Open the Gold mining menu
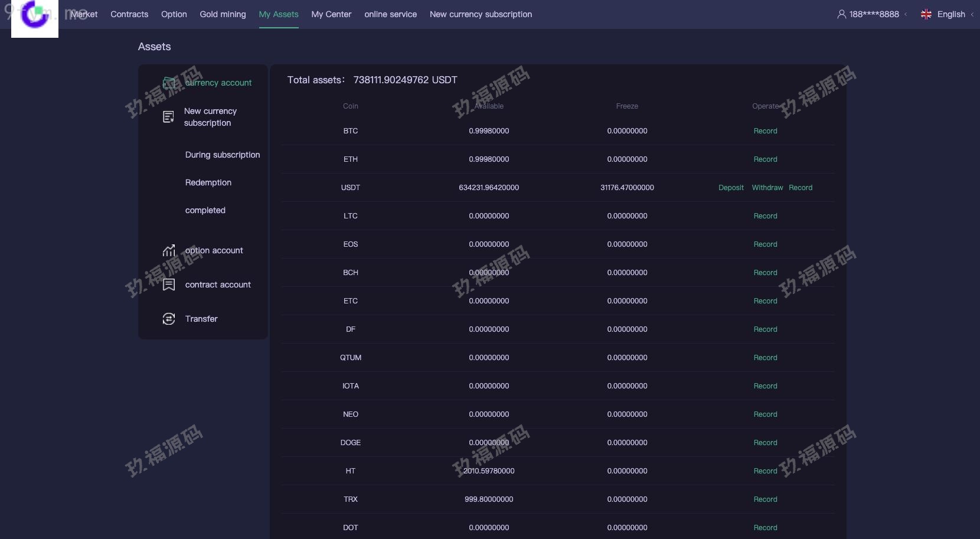This screenshot has width=980, height=539. coord(223,14)
